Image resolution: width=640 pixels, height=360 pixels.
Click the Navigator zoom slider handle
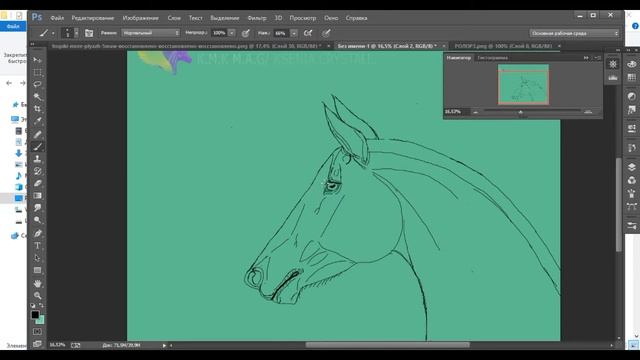pyautogui.click(x=520, y=111)
